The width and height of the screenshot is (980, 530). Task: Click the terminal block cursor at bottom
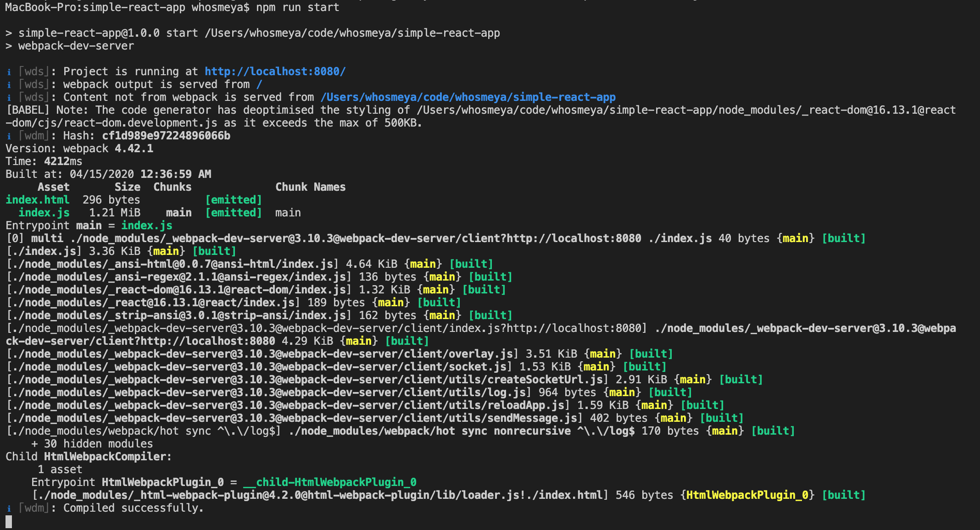pyautogui.click(x=9, y=521)
